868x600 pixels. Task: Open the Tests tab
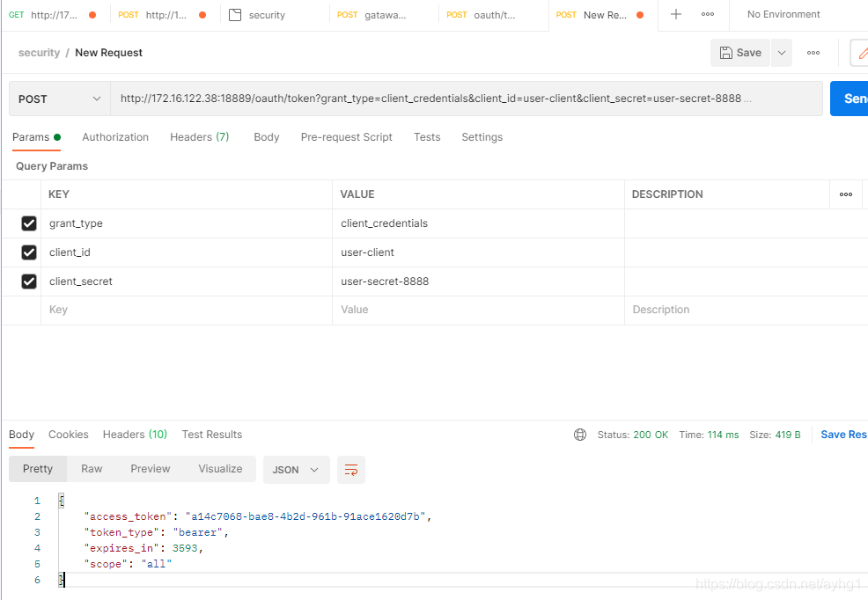(427, 137)
